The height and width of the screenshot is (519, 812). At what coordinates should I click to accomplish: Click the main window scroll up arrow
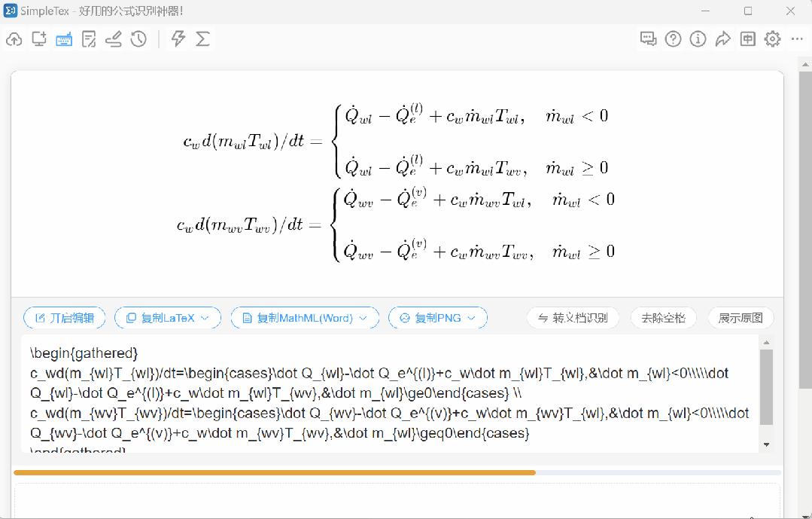(x=805, y=65)
